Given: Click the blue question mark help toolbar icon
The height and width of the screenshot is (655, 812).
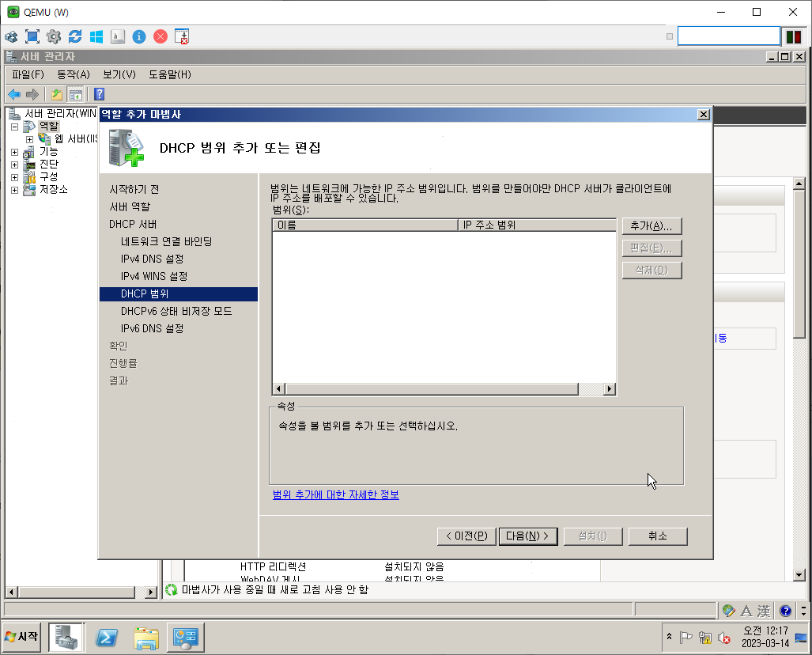Looking at the screenshot, I should click(x=100, y=94).
